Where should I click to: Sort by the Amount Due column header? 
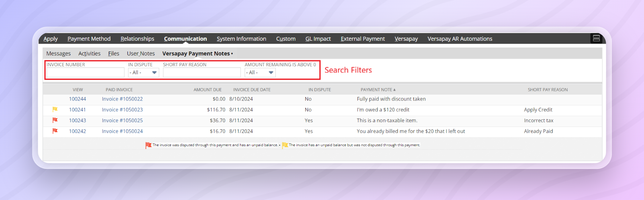click(208, 89)
